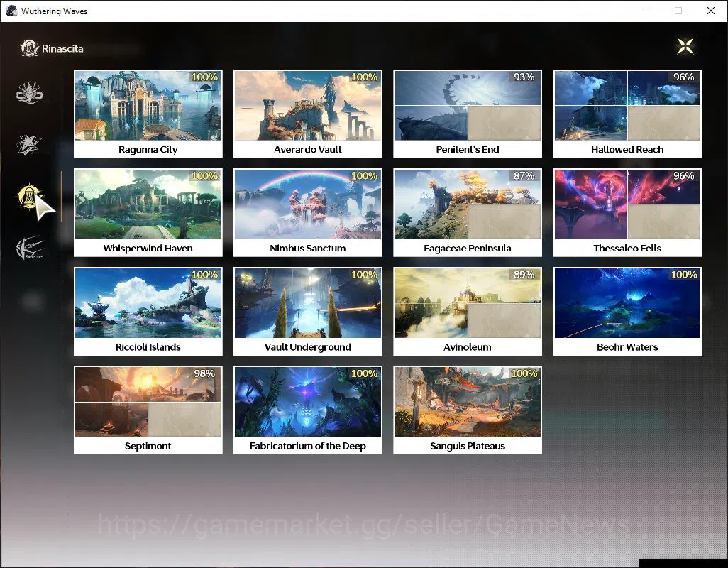Click the Penitent's End label
Image resolution: width=728 pixels, height=568 pixels.
pyautogui.click(x=468, y=150)
